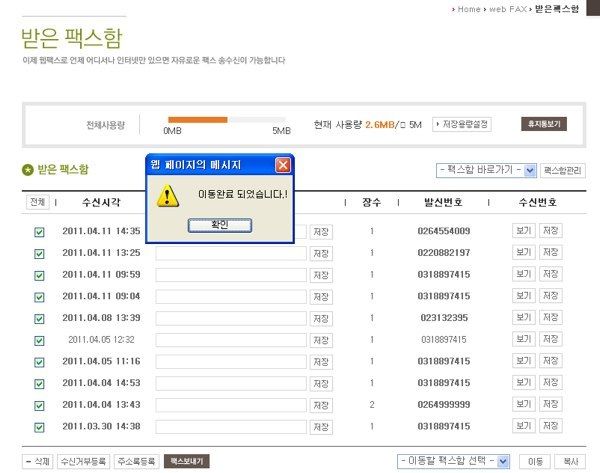Toggle checkbox for 2011.04.11 09:04 fax
Viewport: 600px width, 473px height.
point(39,297)
